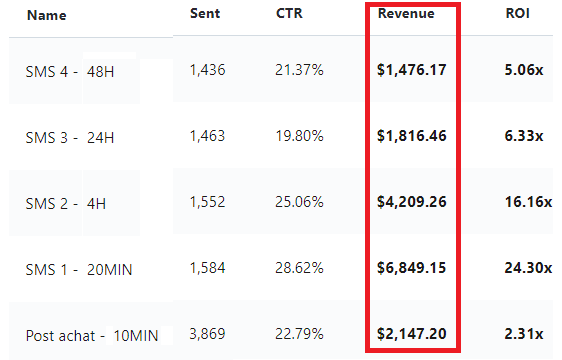Select the 'SMS 3 - 24H' row name
This screenshot has width=562, height=360.
70,138
